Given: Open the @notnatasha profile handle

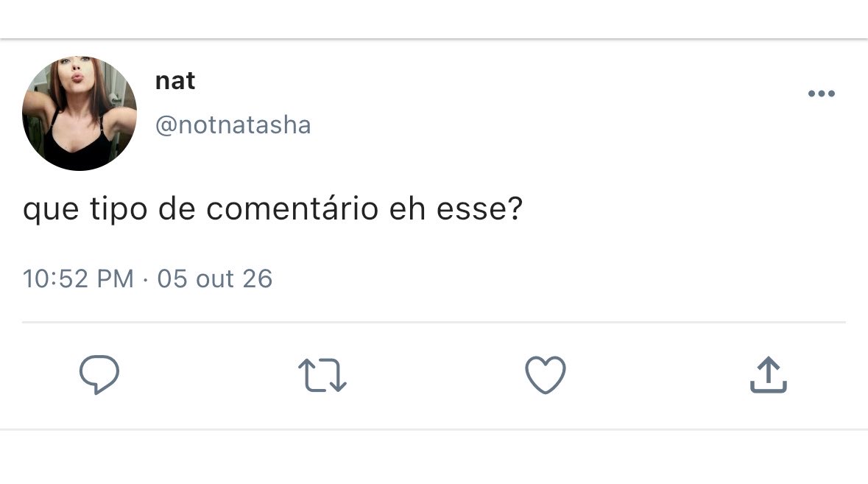Looking at the screenshot, I should click(233, 125).
